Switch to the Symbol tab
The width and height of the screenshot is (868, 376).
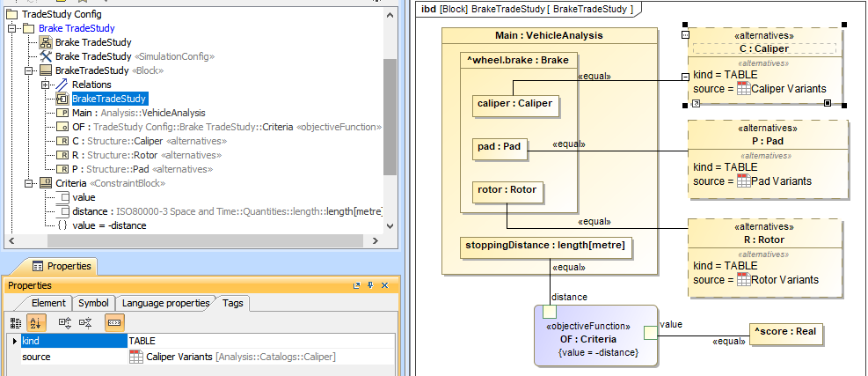click(93, 303)
